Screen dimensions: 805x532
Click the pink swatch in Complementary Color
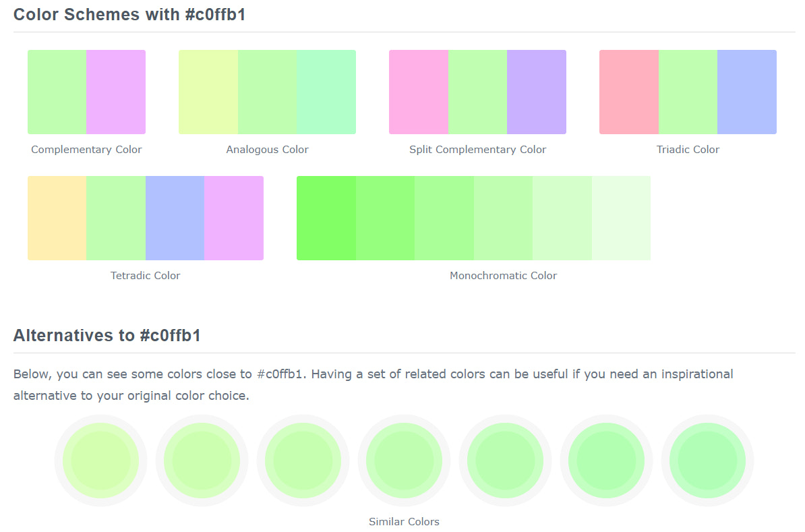(116, 92)
